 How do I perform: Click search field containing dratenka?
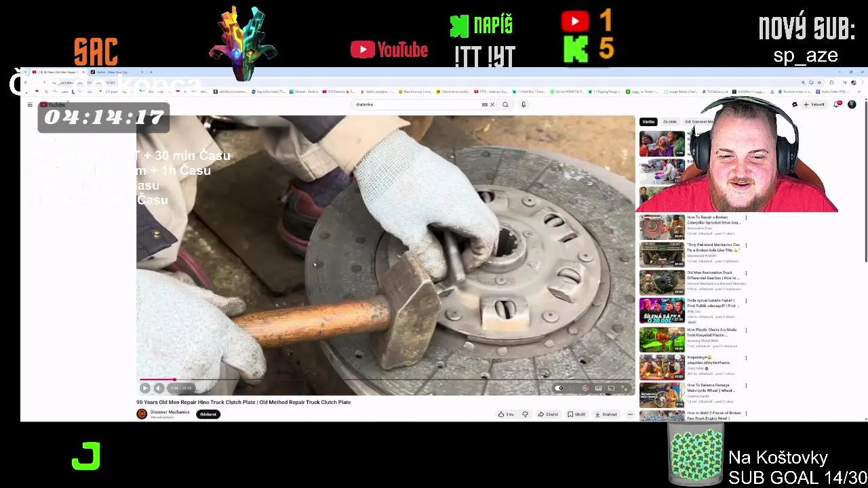pyautogui.click(x=417, y=104)
